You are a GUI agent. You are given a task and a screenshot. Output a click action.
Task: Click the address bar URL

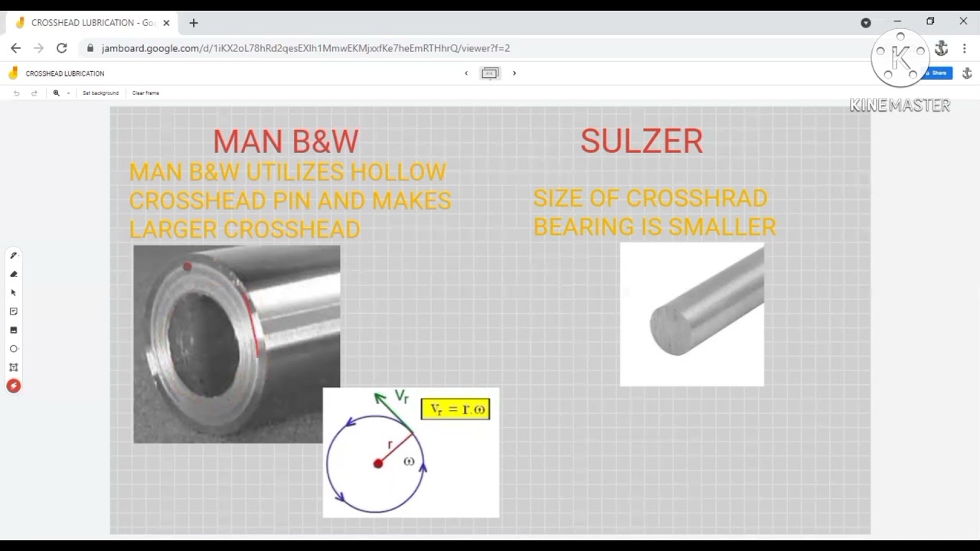[x=305, y=48]
